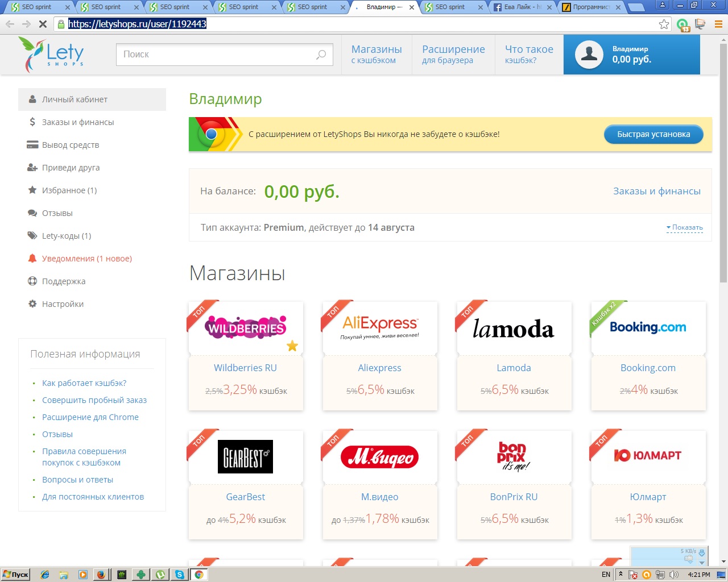Screen dimensions: 728x582
Task: Click the search magnifier icon
Action: point(321,55)
